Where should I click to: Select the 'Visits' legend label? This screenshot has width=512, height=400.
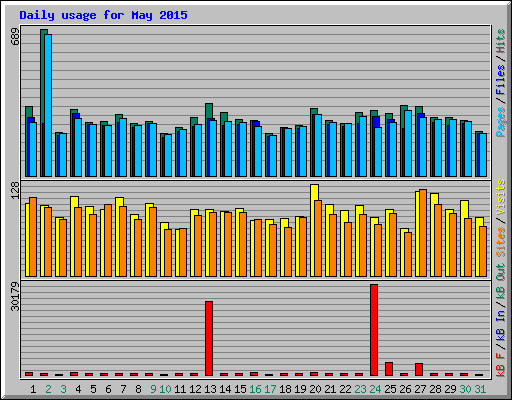[x=500, y=197]
